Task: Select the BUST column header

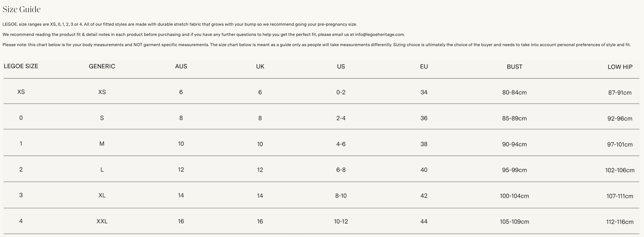Action: click(514, 67)
